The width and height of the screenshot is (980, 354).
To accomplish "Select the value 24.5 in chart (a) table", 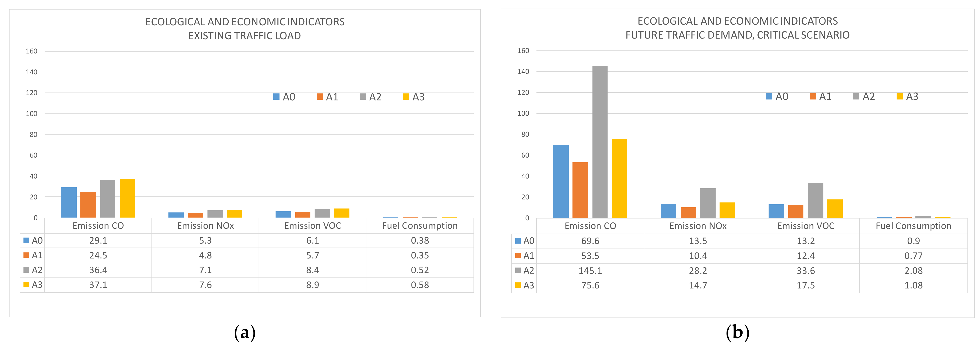I will coord(98,255).
